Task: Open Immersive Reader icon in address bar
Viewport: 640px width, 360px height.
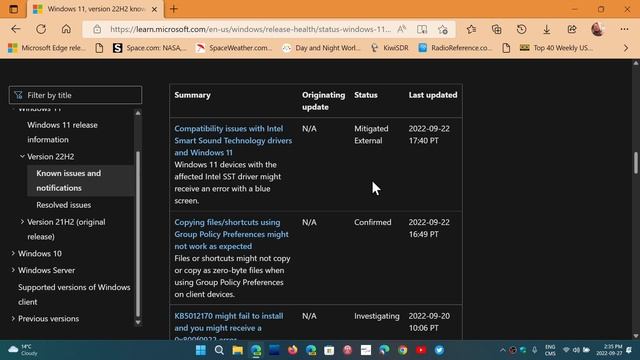Action: (x=422, y=29)
